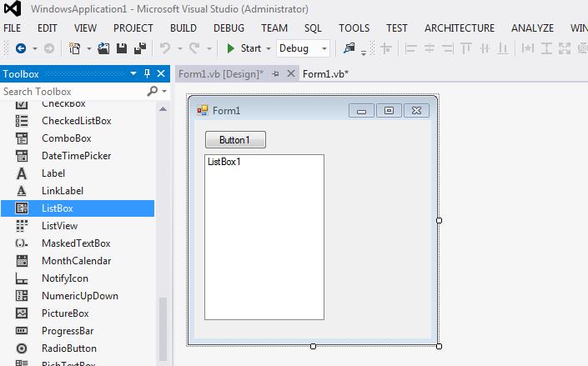Close the Form1.vb [Design] tab

click(x=291, y=73)
